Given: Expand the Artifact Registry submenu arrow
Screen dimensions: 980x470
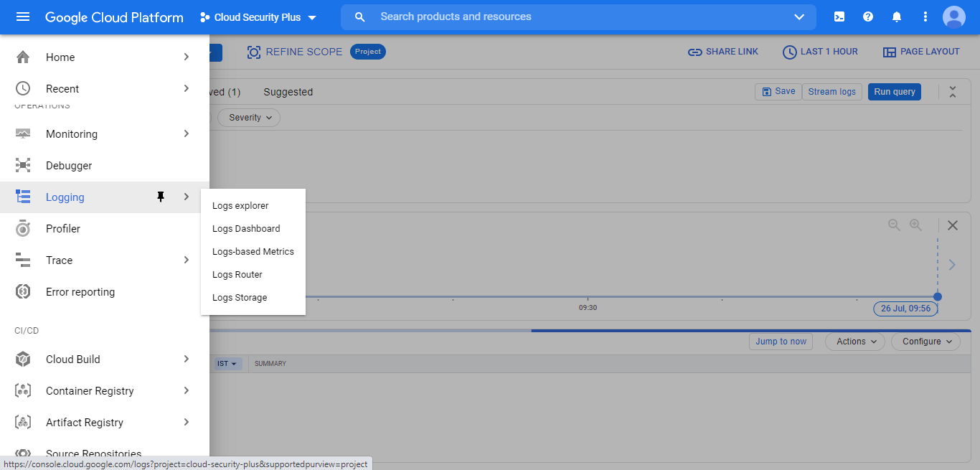Looking at the screenshot, I should 187,422.
